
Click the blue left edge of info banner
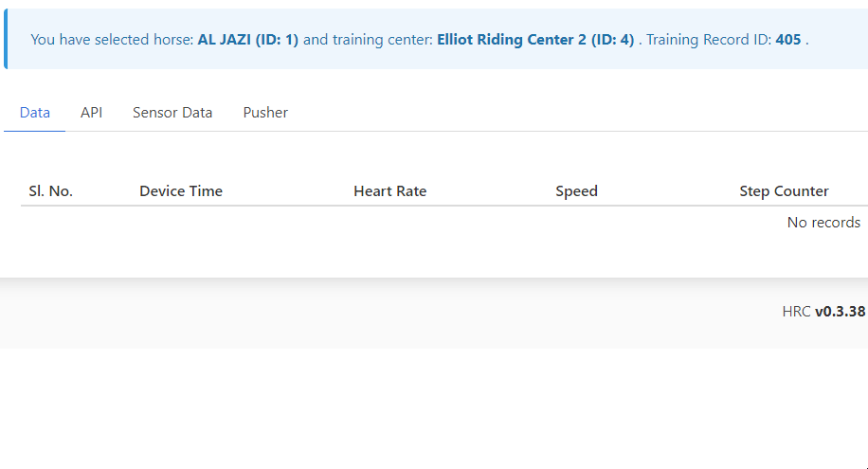[6, 40]
